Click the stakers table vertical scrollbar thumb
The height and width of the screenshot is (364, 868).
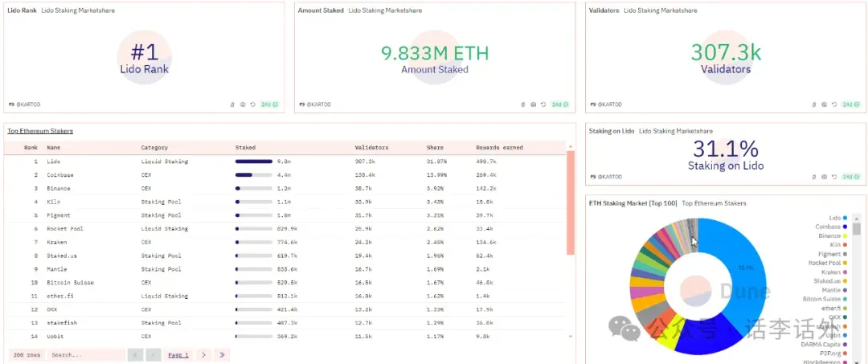pyautogui.click(x=570, y=203)
